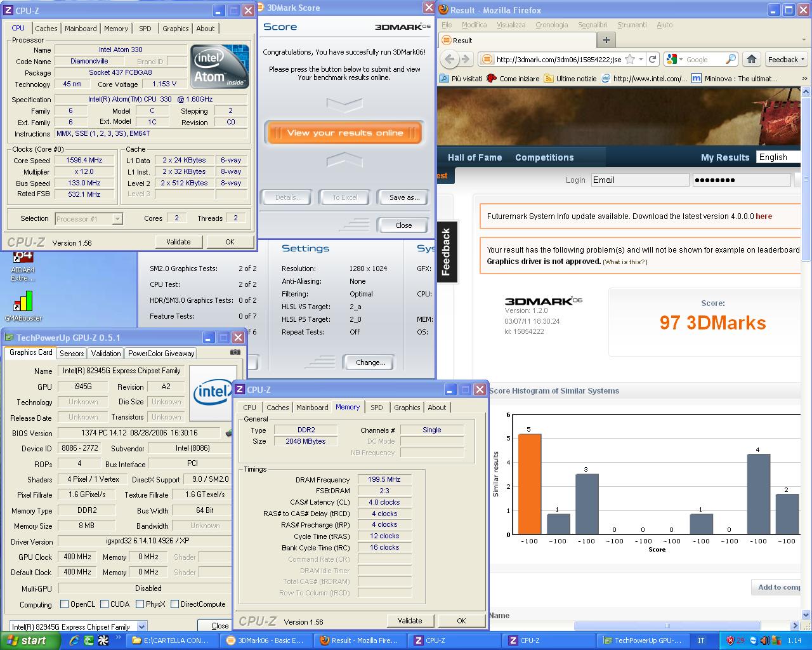The width and height of the screenshot is (812, 650).
Task: Open Ultime notizie feed bookmark
Action: tap(570, 79)
